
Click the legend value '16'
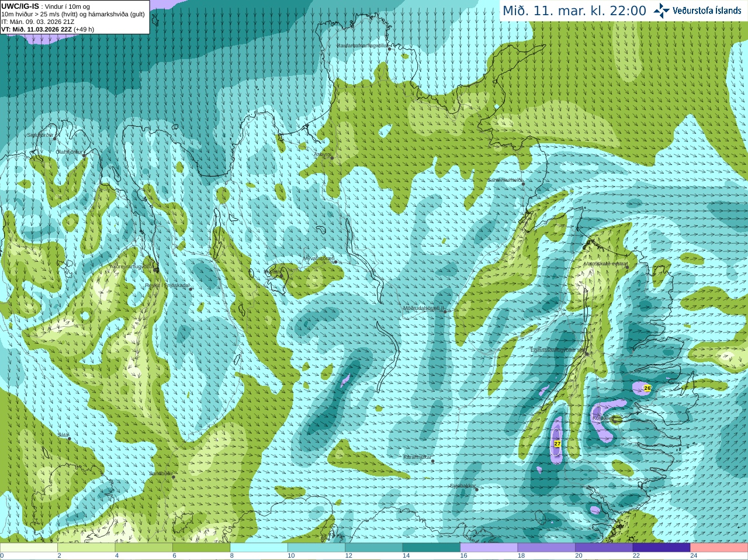point(463,556)
